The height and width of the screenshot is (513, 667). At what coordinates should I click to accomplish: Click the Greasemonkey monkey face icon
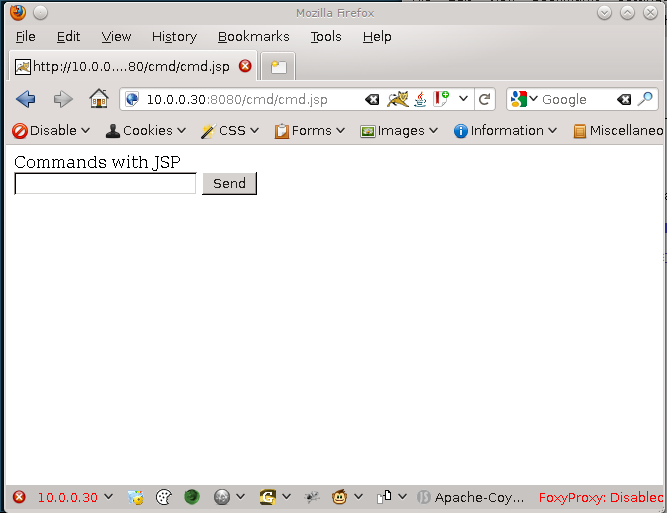point(340,497)
